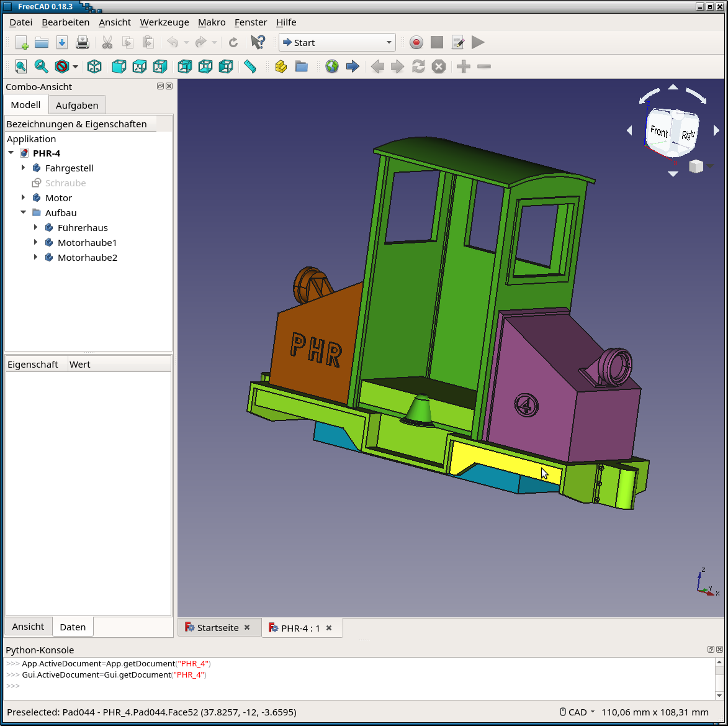Expand the Führerhaus tree node

click(36, 227)
